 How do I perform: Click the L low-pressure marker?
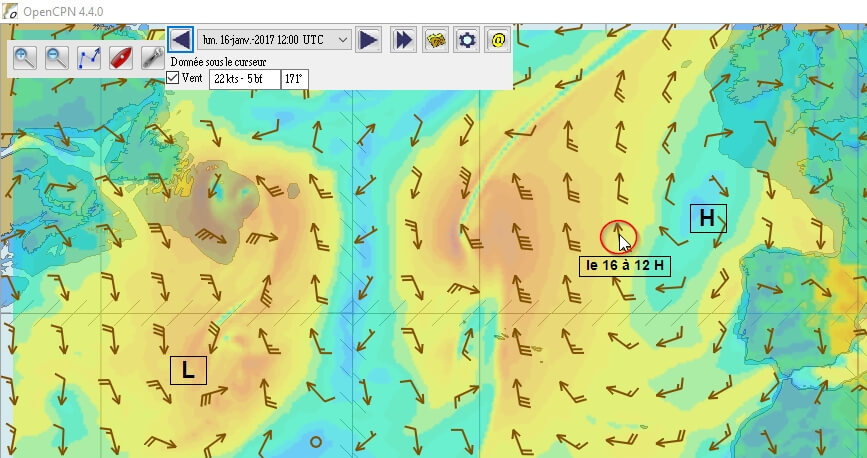tap(187, 370)
